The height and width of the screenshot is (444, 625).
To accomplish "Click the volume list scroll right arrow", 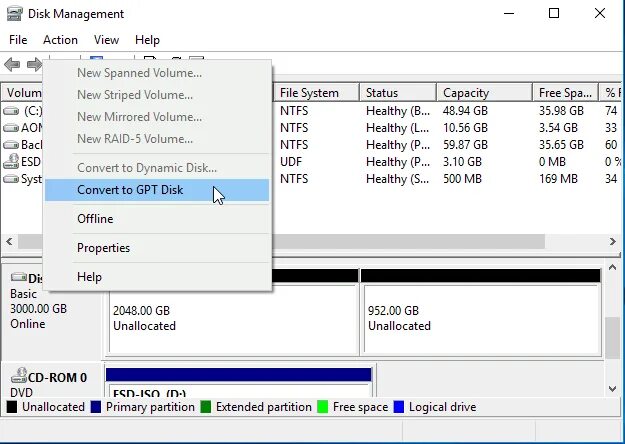I will coord(613,241).
